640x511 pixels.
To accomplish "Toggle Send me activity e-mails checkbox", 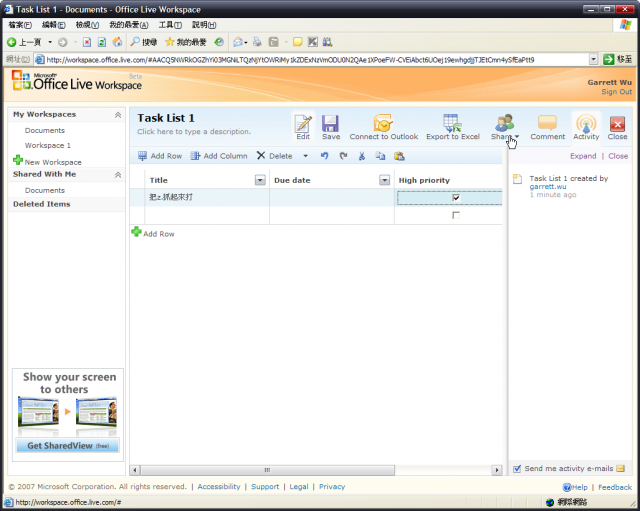I will pos(517,469).
